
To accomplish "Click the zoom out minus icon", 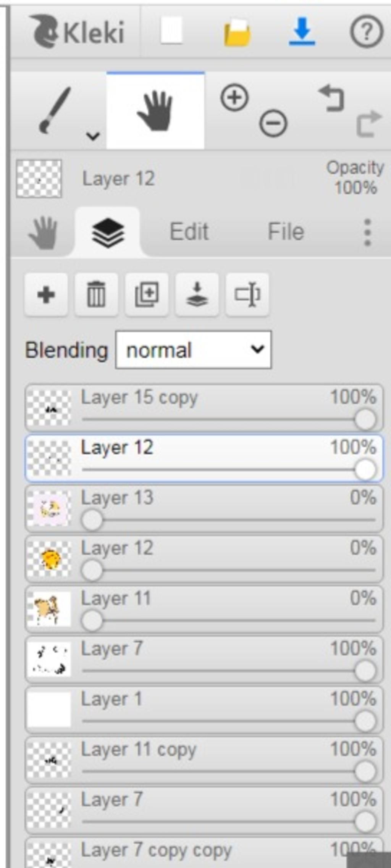I will [x=273, y=123].
